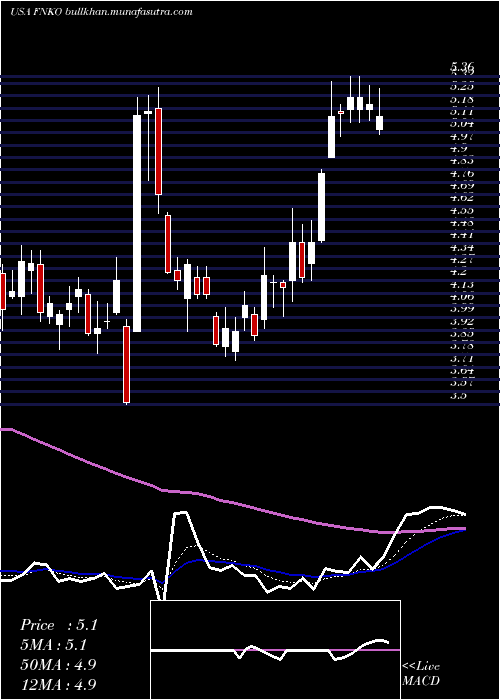500x700 pixels.
Task: Click the 4.13 price axis label
Action: point(462,284)
